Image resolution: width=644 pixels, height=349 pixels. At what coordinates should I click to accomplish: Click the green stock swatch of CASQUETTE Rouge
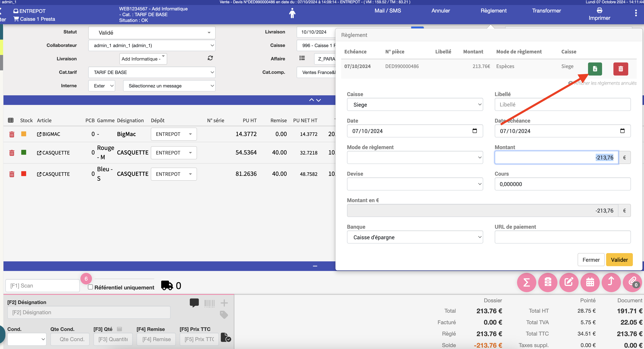point(24,152)
